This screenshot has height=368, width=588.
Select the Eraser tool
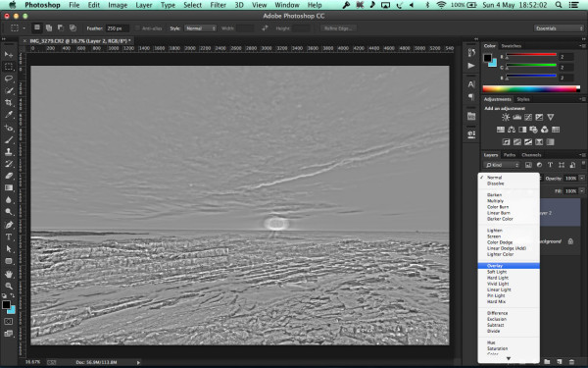pyautogui.click(x=9, y=176)
